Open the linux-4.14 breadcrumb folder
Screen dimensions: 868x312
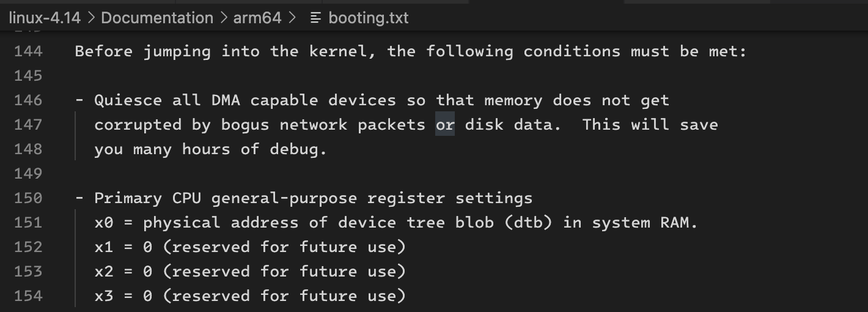pos(45,18)
